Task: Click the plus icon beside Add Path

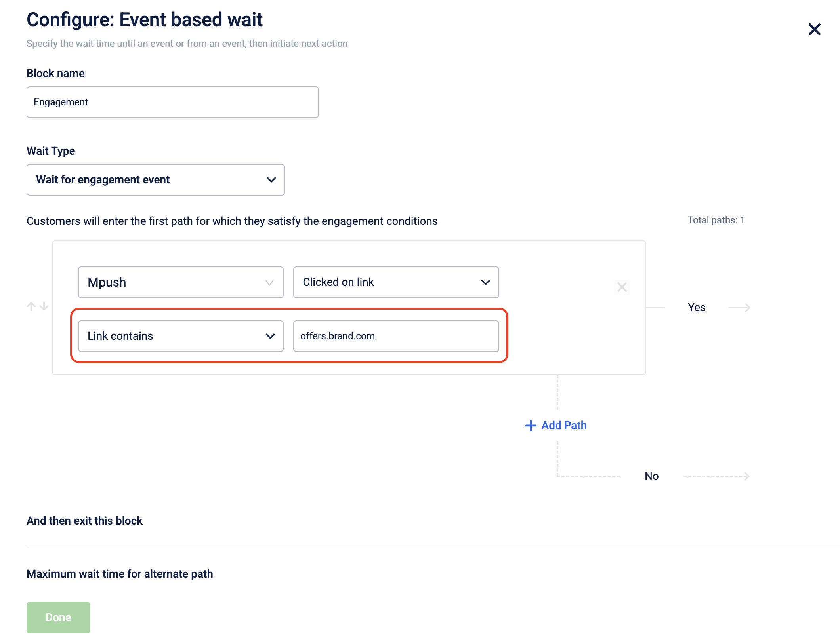Action: pyautogui.click(x=531, y=426)
